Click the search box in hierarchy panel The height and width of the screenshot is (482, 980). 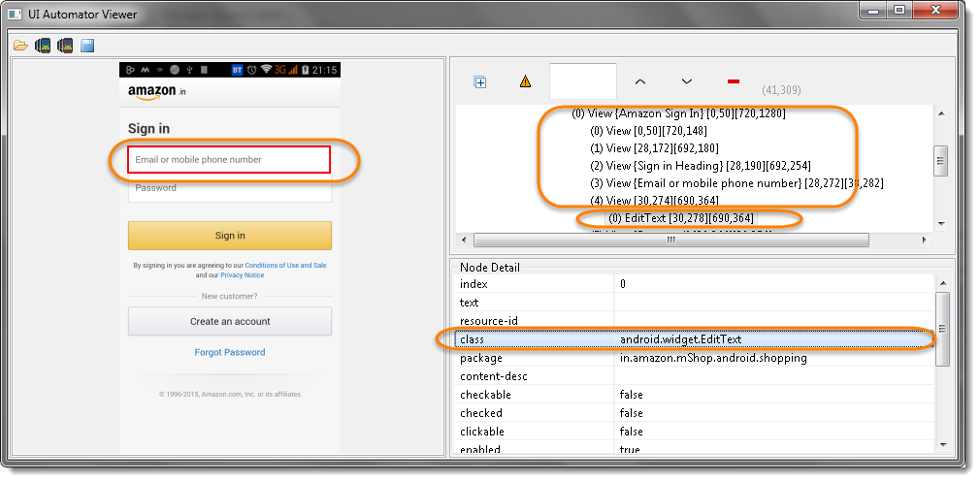(x=582, y=81)
